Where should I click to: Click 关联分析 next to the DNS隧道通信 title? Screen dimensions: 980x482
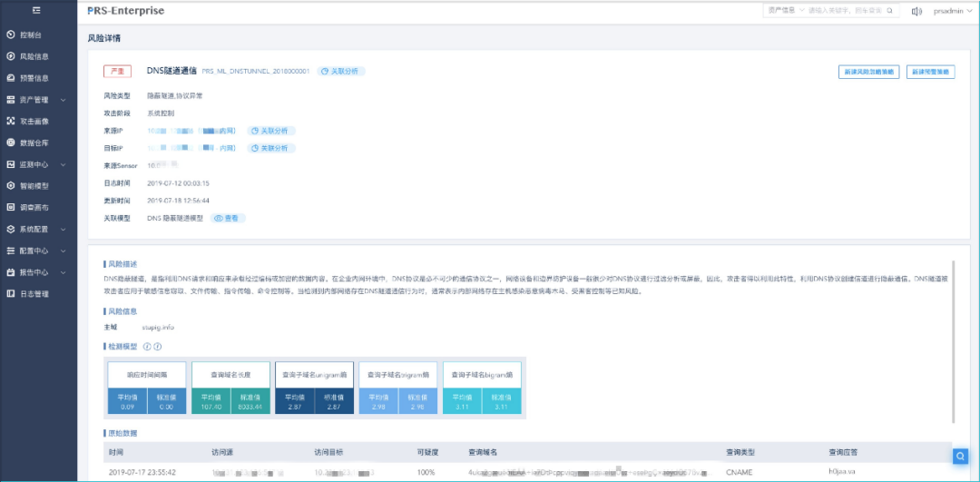(340, 72)
